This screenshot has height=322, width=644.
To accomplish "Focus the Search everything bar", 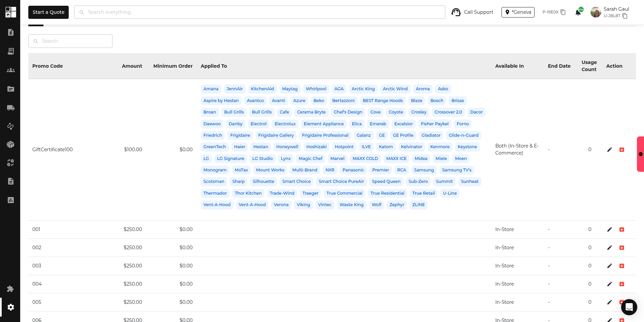I will coord(259,12).
